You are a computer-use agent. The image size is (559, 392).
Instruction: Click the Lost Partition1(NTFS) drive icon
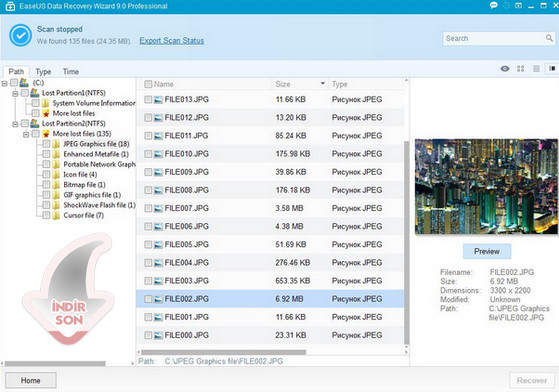point(35,93)
